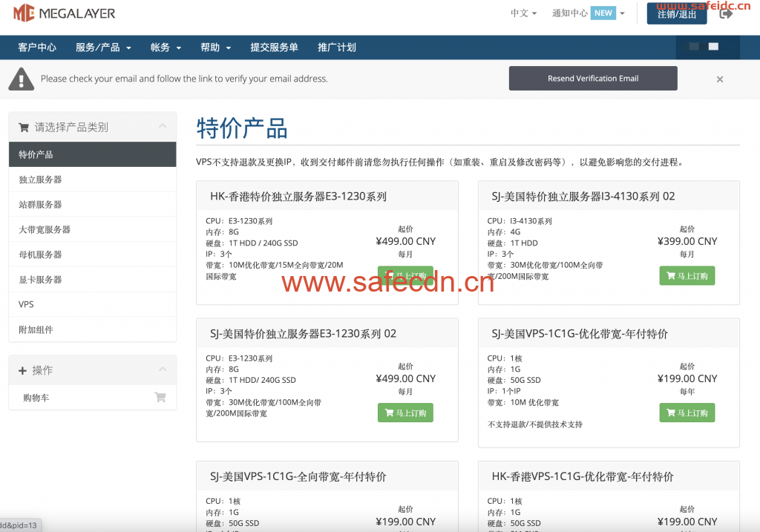Collapse the 操作 panel chevron
The height and width of the screenshot is (532, 760).
point(163,370)
